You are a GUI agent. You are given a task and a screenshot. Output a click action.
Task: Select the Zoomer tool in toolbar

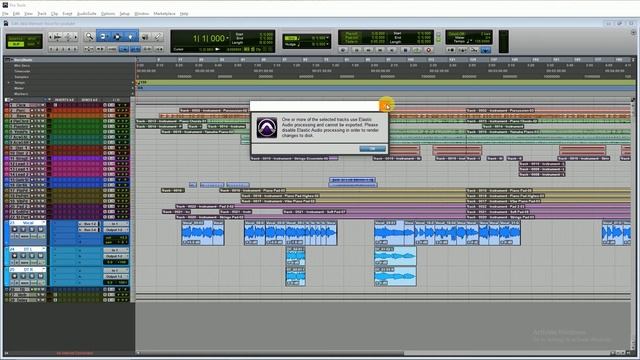[x=89, y=37]
